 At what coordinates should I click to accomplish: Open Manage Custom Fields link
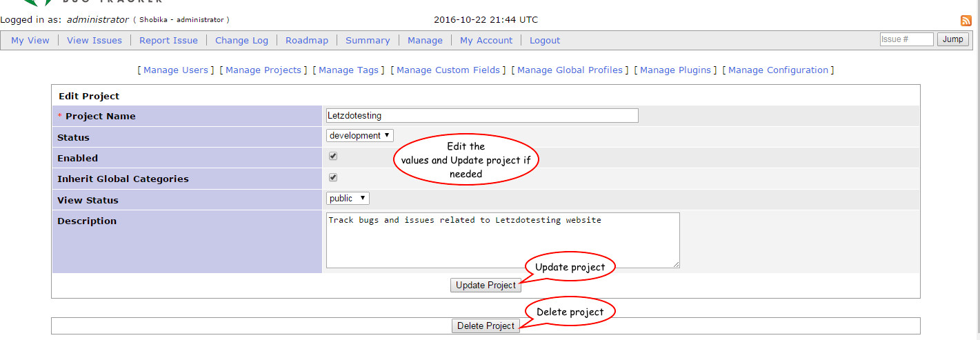click(x=448, y=70)
